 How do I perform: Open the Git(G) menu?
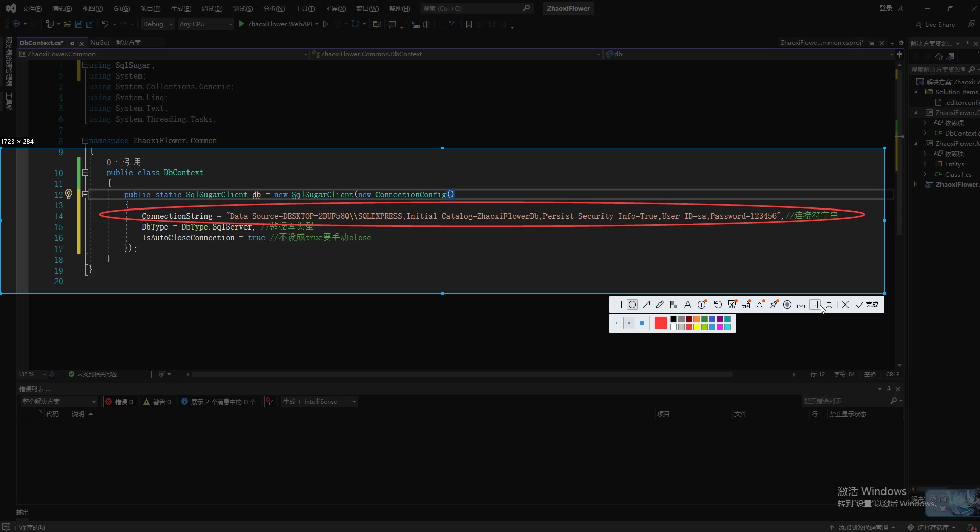(122, 8)
